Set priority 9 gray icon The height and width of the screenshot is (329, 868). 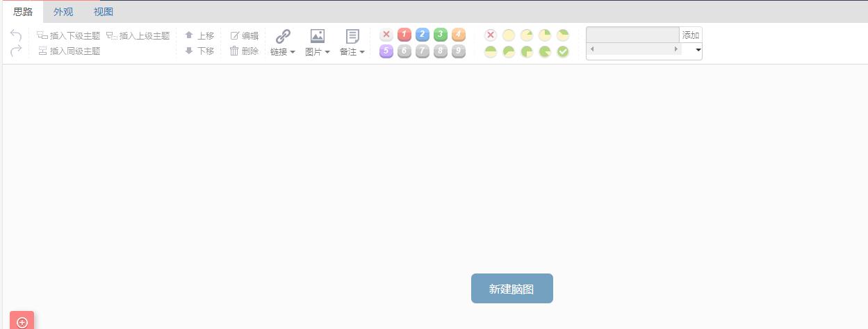click(459, 51)
